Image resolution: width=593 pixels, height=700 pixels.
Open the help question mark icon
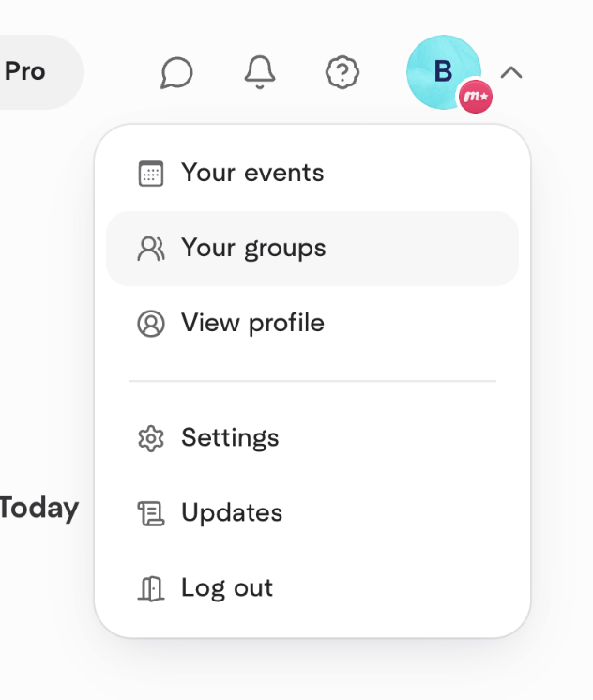(x=342, y=72)
